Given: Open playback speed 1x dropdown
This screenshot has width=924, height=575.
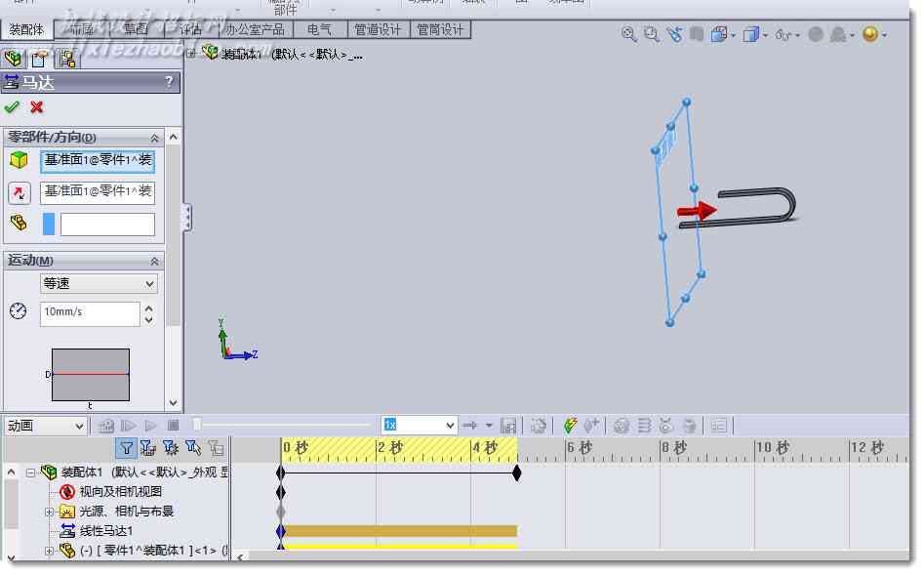Looking at the screenshot, I should 419,426.
